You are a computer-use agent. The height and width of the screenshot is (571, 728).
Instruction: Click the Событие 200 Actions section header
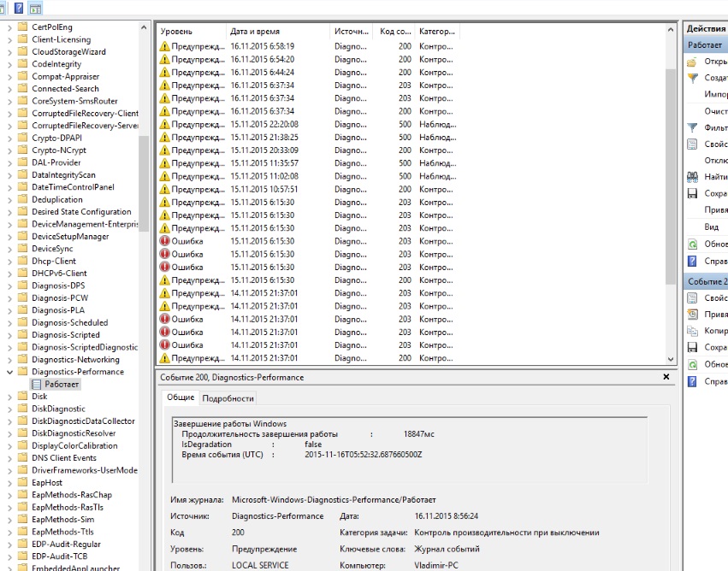706,281
